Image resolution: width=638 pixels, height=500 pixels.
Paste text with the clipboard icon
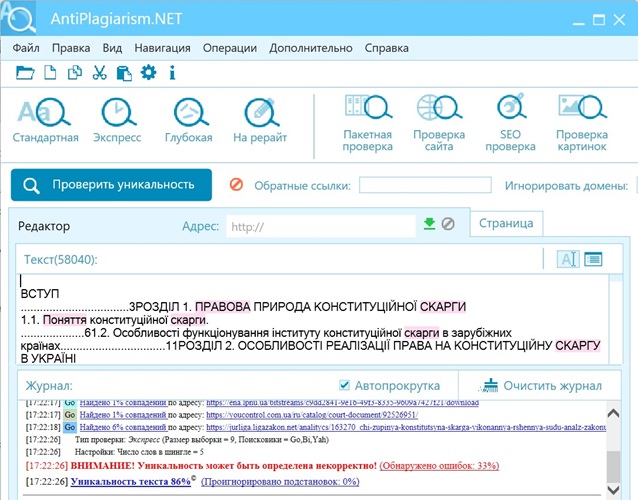[x=124, y=73]
